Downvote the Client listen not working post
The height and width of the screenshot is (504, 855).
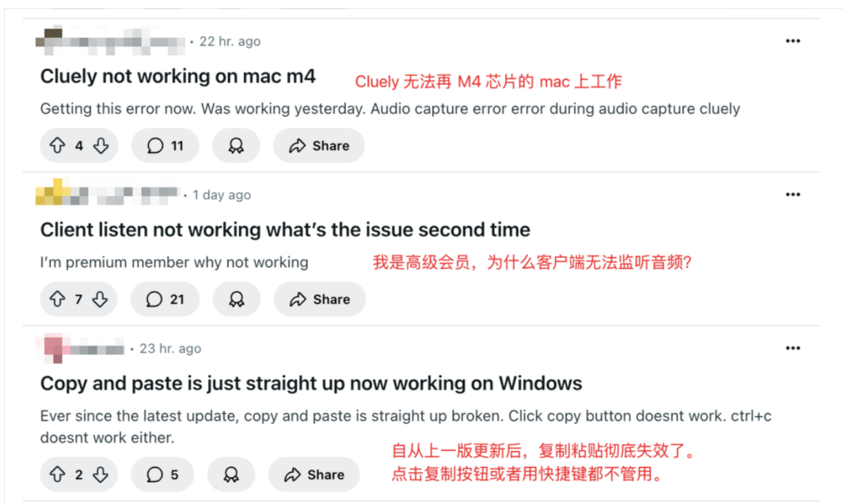[x=100, y=299]
